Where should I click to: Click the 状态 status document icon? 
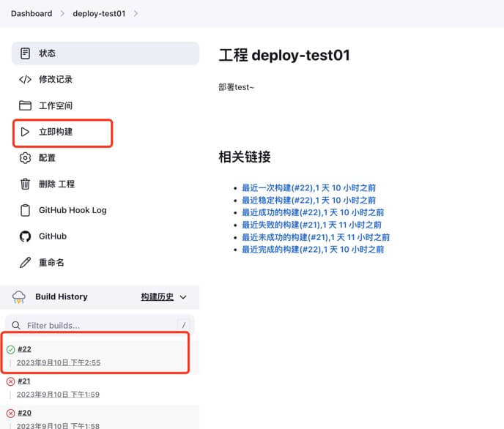pos(26,53)
